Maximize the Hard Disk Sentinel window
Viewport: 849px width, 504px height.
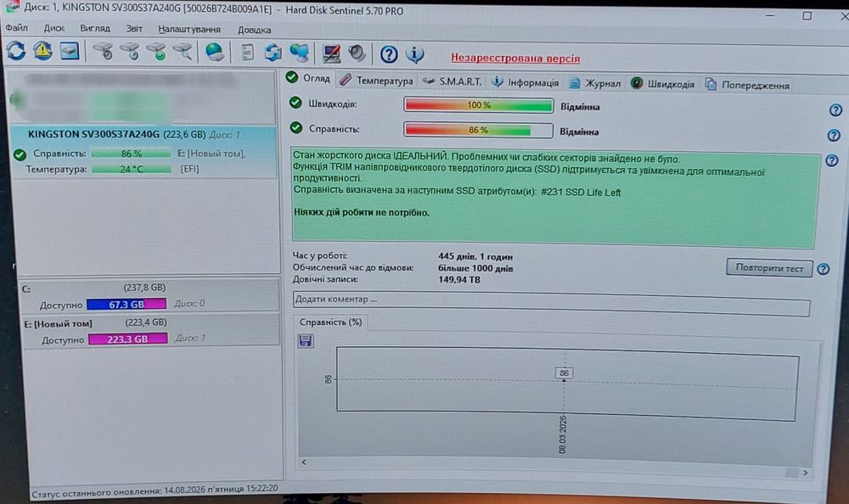(807, 16)
